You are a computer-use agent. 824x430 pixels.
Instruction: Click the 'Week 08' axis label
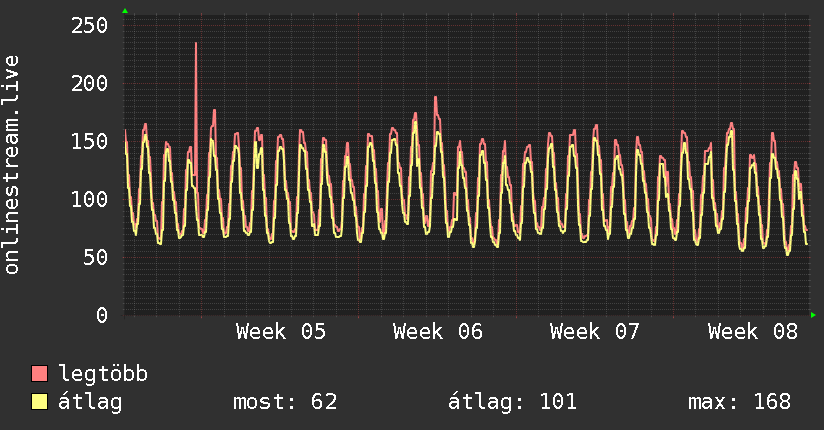pyautogui.click(x=753, y=332)
